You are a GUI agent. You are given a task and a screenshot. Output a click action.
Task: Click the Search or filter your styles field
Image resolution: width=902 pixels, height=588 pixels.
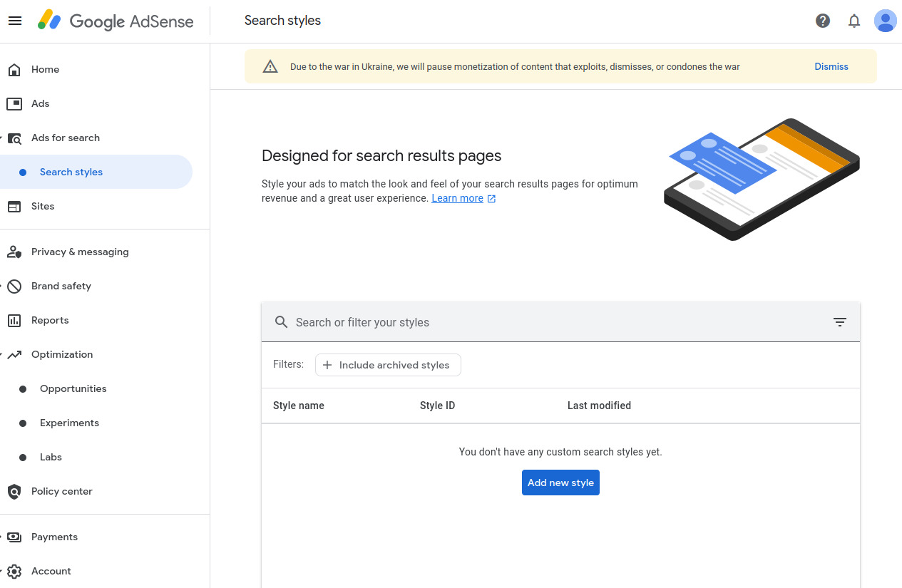499,322
